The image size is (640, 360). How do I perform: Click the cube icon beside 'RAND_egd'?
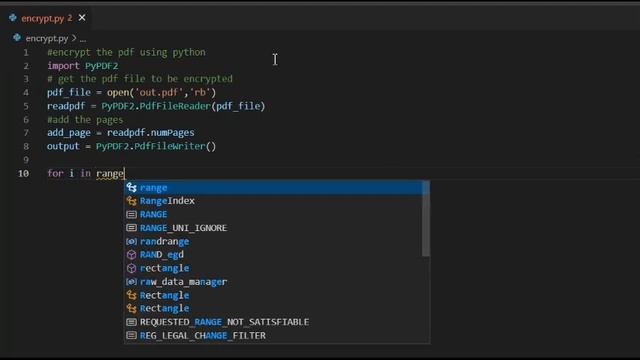(x=131, y=255)
